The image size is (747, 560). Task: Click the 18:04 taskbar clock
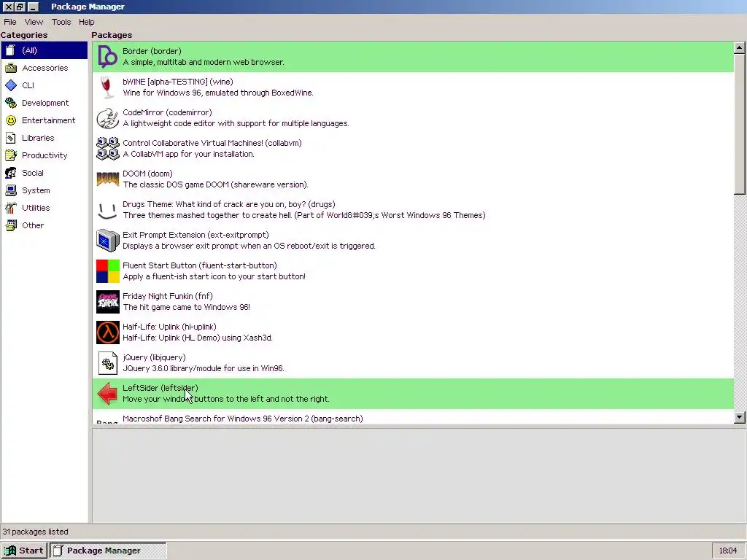point(728,551)
